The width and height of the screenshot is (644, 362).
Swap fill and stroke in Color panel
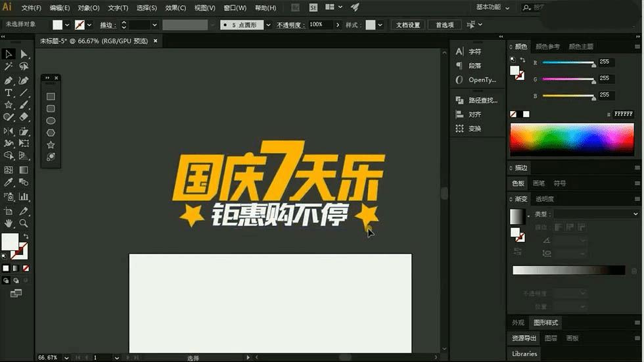click(522, 60)
